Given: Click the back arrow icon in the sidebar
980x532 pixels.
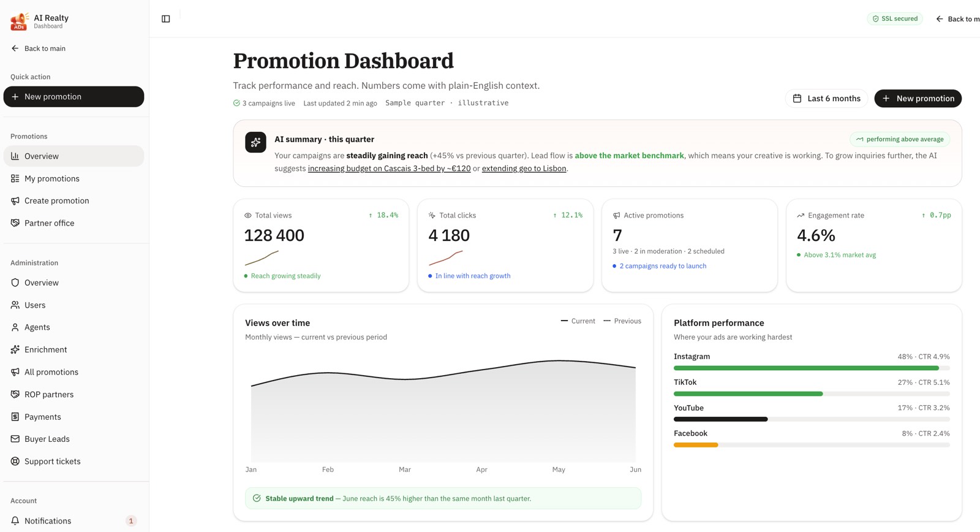Looking at the screenshot, I should (x=15, y=48).
